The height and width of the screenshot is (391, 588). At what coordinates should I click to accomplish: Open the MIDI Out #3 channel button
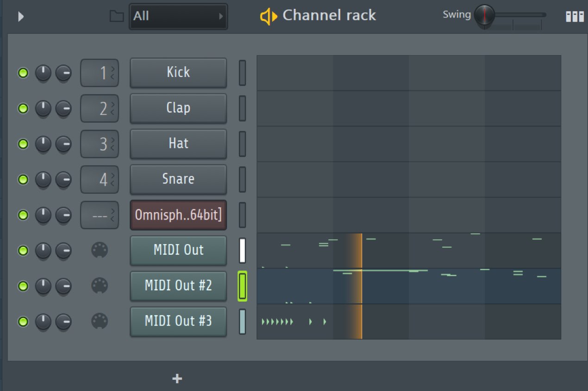point(178,321)
